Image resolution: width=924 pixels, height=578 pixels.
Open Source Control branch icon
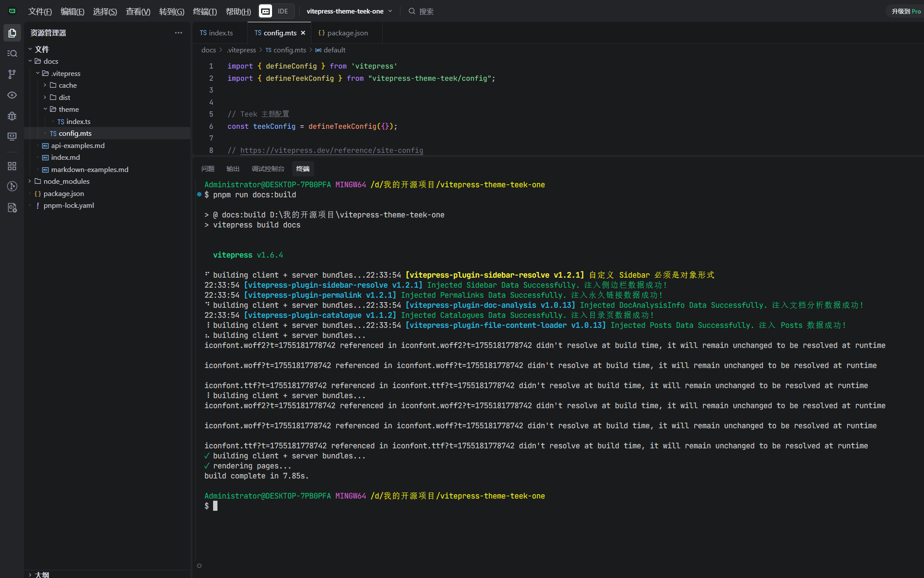coord(12,74)
